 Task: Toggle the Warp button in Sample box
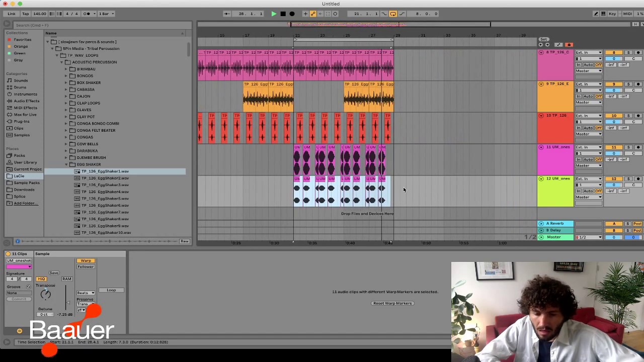pos(86,261)
